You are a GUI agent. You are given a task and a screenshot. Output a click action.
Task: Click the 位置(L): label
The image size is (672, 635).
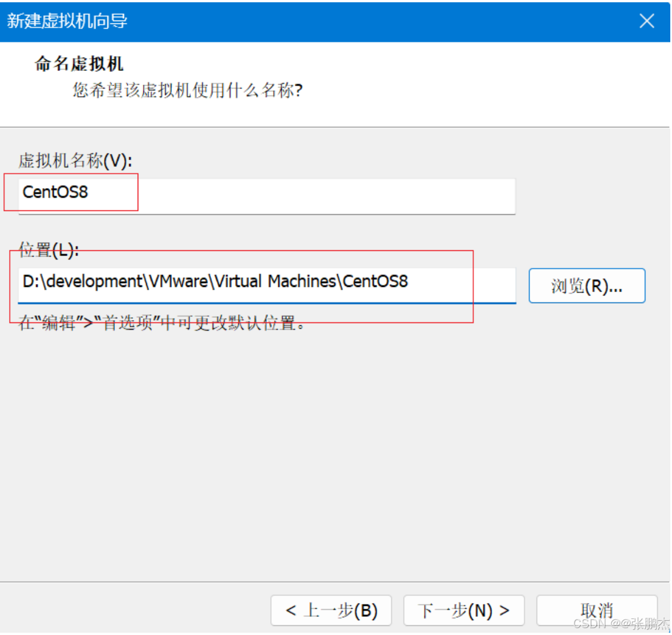[49, 250]
